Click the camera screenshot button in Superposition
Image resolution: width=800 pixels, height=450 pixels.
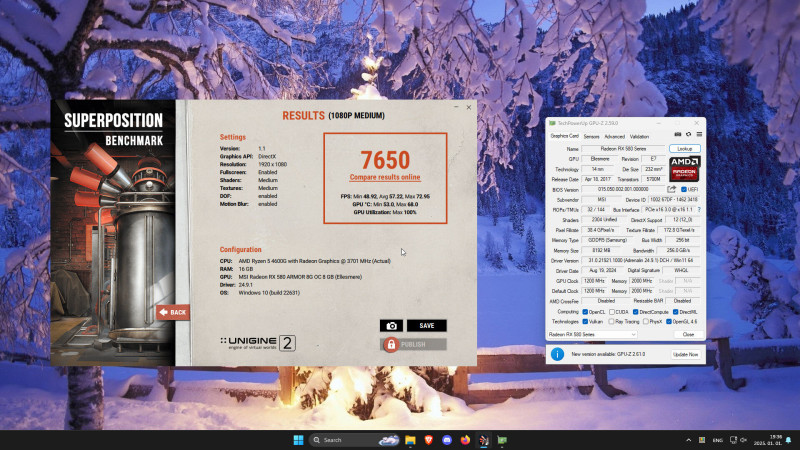pos(391,326)
